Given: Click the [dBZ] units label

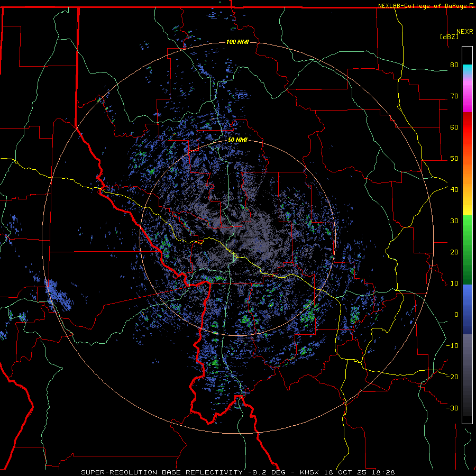Looking at the screenshot, I should pyautogui.click(x=449, y=36).
